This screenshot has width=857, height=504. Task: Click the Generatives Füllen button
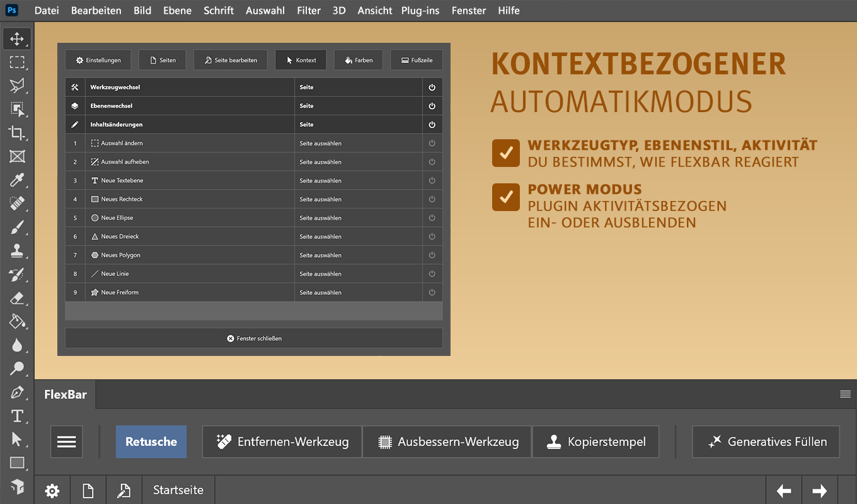(766, 442)
